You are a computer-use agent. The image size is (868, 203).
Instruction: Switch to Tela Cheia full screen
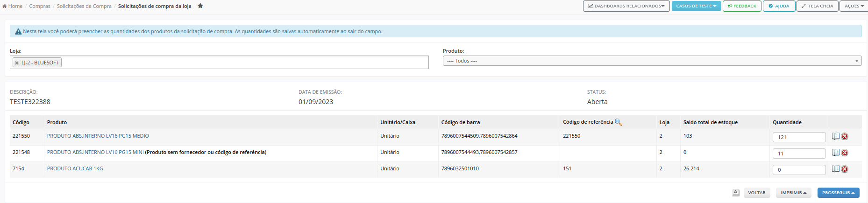818,6
